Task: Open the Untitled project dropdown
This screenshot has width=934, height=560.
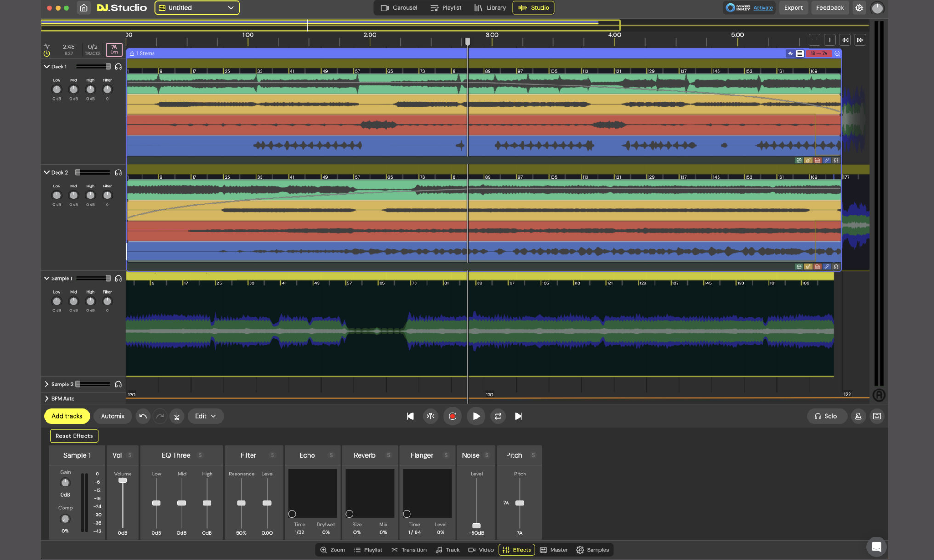Action: (197, 8)
